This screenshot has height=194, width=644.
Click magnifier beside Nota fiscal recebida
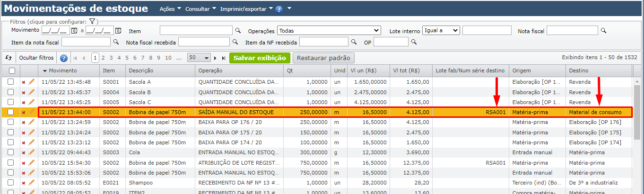click(235, 42)
